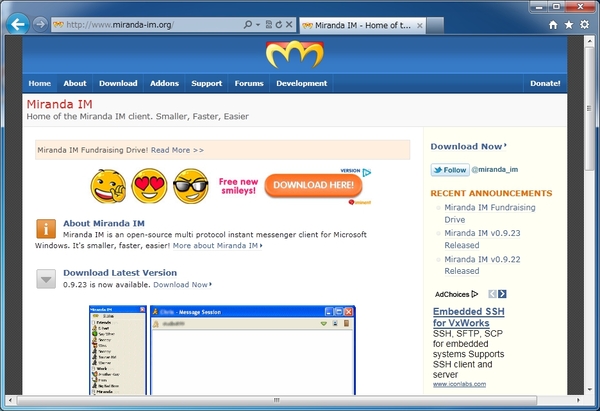Screen dimensions: 600x411
Task: Open the Download menu item
Action: click(118, 83)
